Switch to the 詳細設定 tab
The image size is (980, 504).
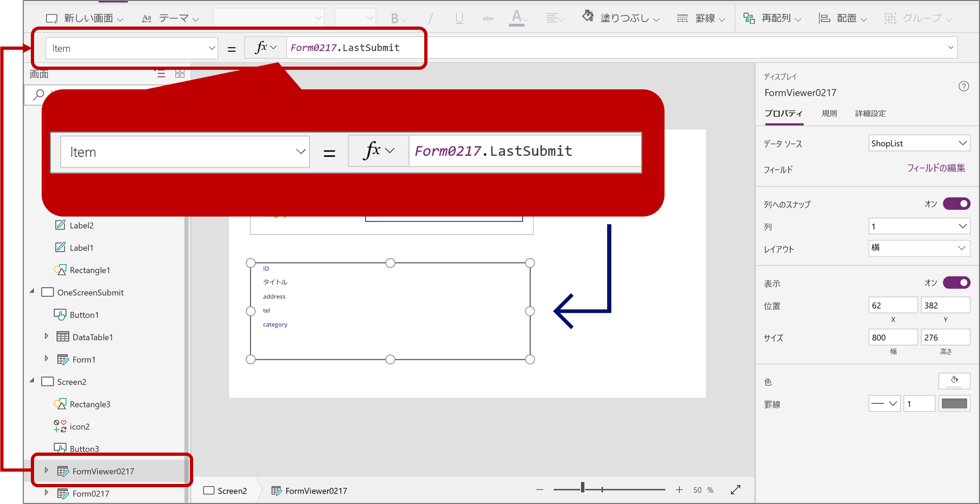coord(870,113)
